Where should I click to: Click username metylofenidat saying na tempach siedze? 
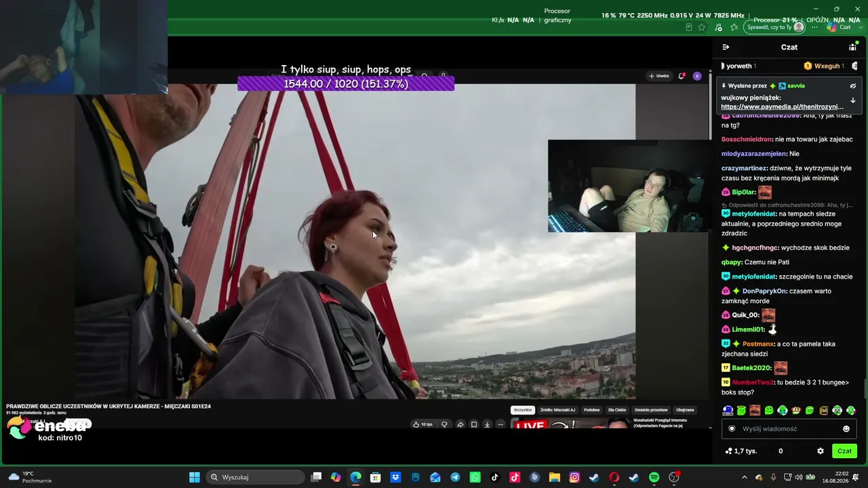[x=754, y=213]
